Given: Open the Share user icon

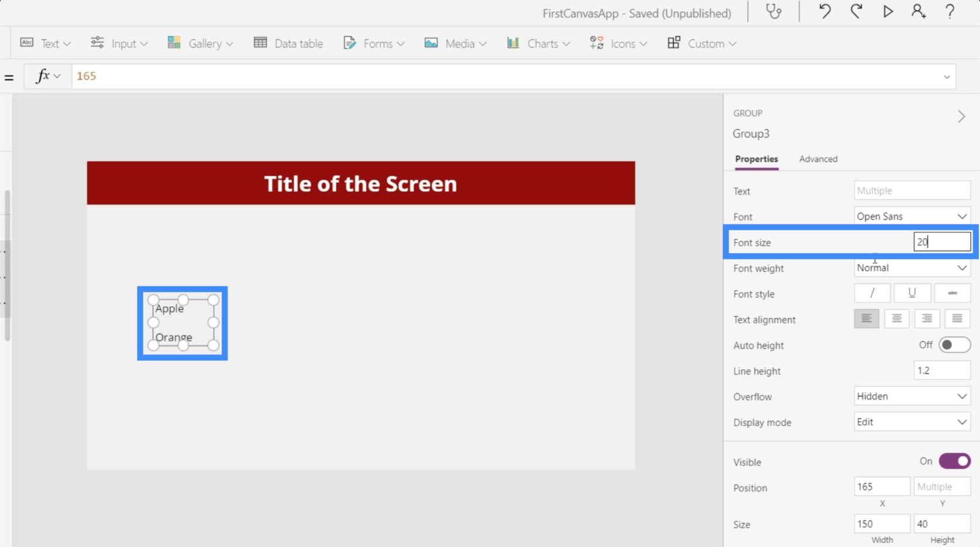Looking at the screenshot, I should (x=919, y=12).
